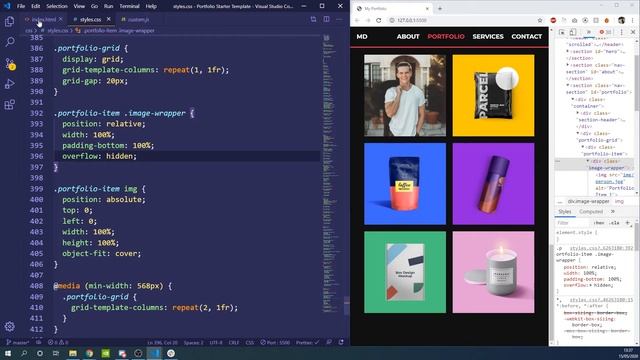
Task: Click the CSS language mode in status bar
Action: coord(249,342)
